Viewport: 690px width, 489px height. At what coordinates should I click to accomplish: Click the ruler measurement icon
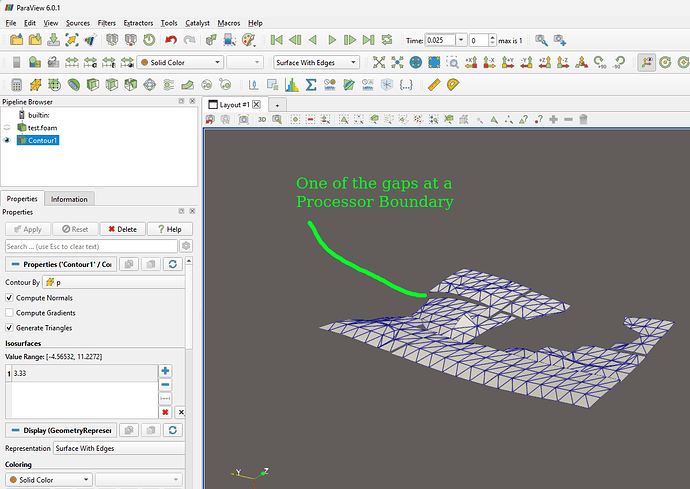click(x=434, y=84)
